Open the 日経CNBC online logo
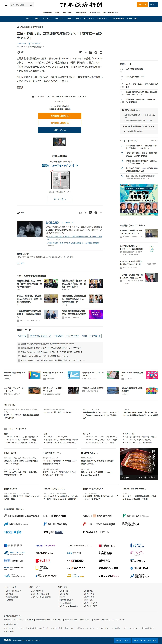The image size is (162, 644). (44, 553)
